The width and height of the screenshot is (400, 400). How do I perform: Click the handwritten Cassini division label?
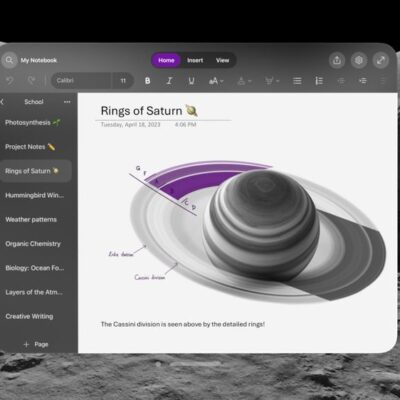coord(150,277)
